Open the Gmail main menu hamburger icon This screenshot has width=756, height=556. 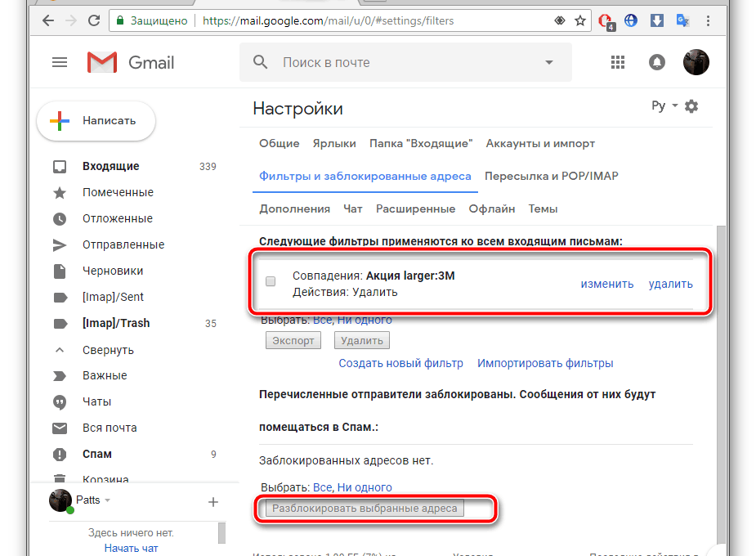(x=60, y=62)
